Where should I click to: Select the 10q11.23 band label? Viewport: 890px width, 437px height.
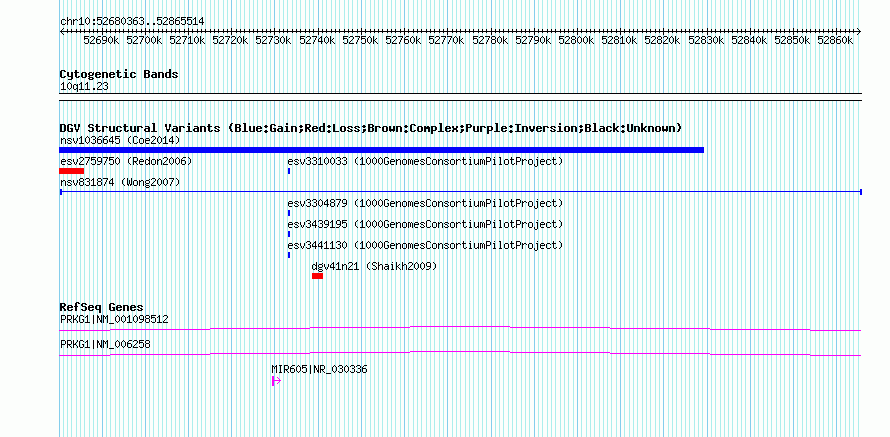84,87
